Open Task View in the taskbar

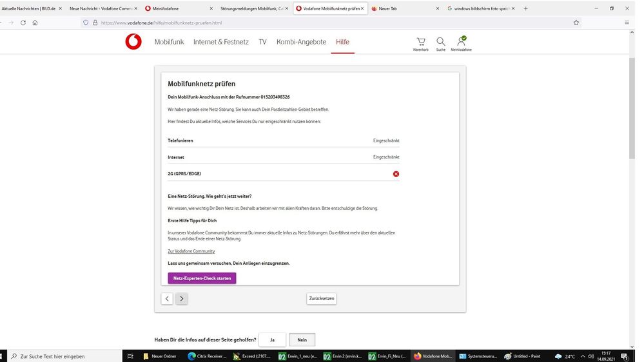click(x=130, y=356)
